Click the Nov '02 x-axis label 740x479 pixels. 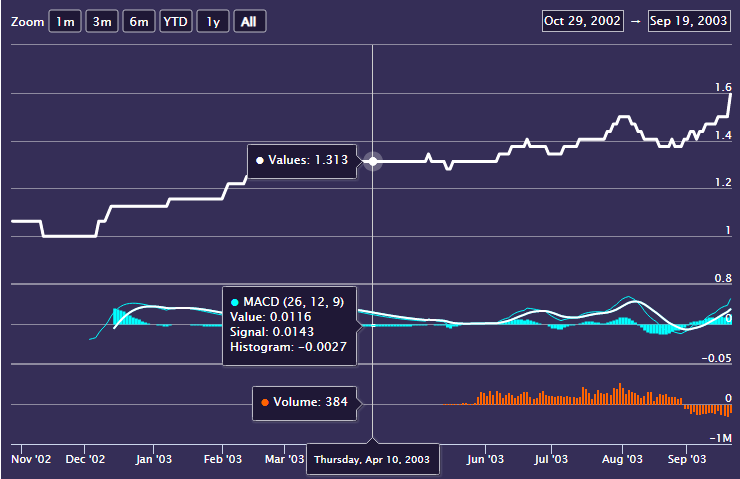click(31, 459)
